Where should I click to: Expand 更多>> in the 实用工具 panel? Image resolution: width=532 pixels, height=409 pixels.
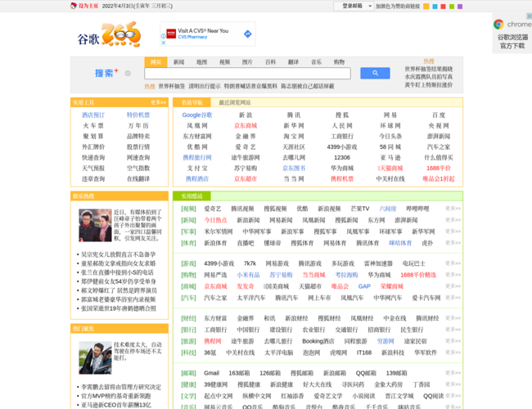pyautogui.click(x=159, y=102)
